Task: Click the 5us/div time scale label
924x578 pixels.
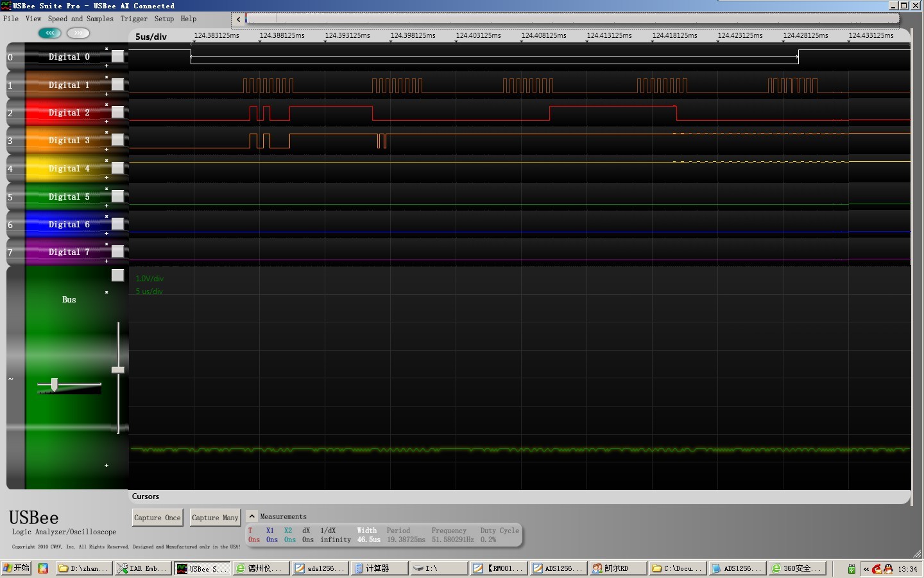Action: click(151, 37)
